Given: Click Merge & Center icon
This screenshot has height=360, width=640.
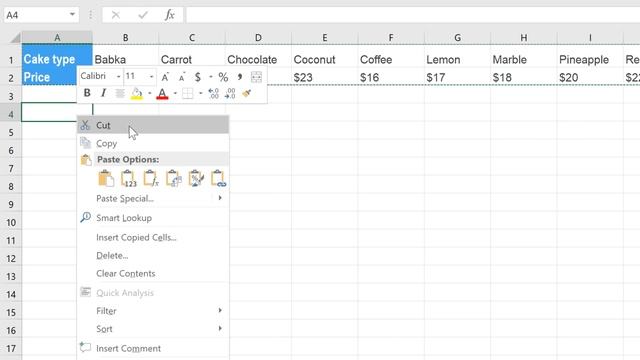Looking at the screenshot, I should 256,77.
